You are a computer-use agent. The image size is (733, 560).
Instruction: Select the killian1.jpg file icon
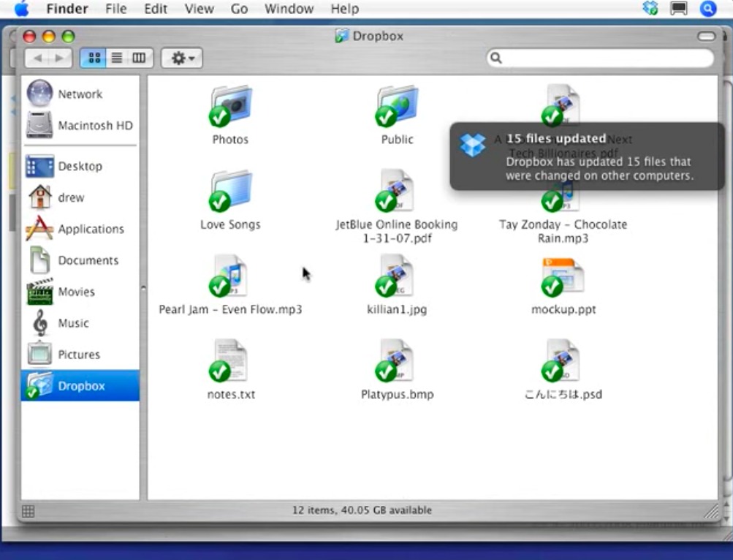coord(395,276)
